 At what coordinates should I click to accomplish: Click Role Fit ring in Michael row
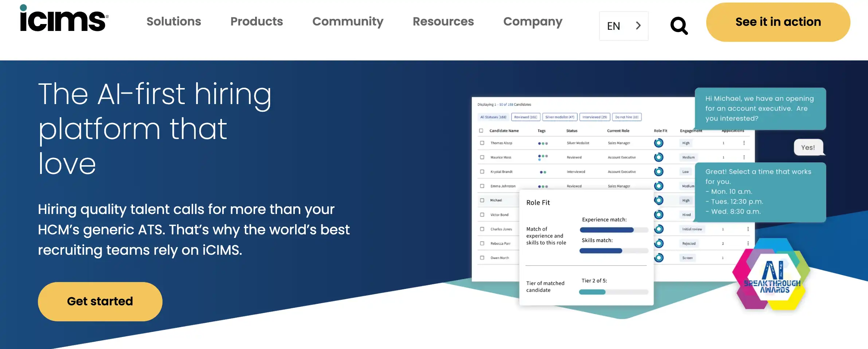[x=658, y=200]
